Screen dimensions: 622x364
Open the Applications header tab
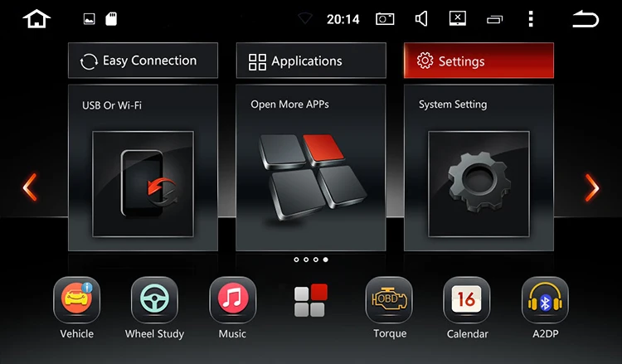click(x=311, y=61)
